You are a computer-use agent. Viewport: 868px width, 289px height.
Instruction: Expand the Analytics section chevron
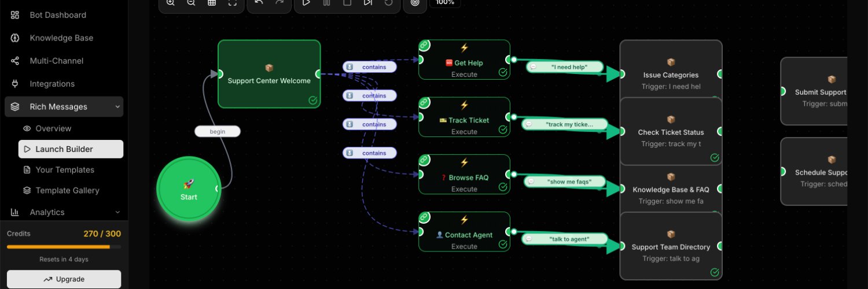(x=117, y=212)
